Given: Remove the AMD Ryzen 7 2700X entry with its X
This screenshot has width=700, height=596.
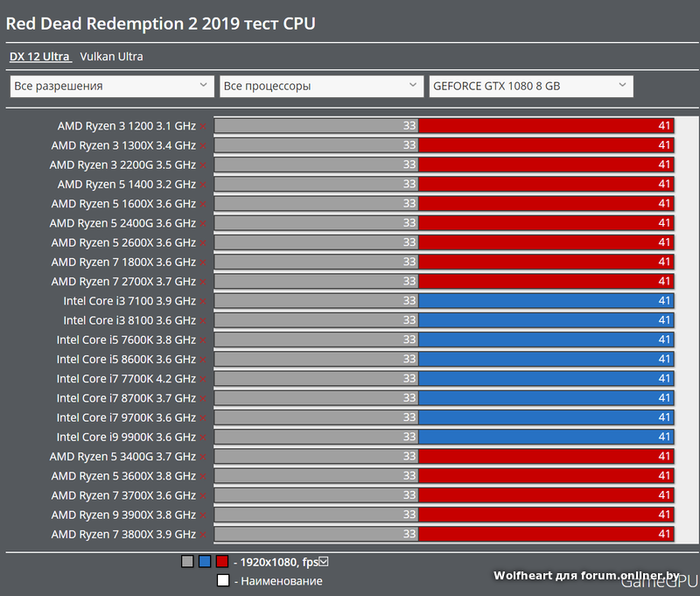Looking at the screenshot, I should (x=203, y=282).
